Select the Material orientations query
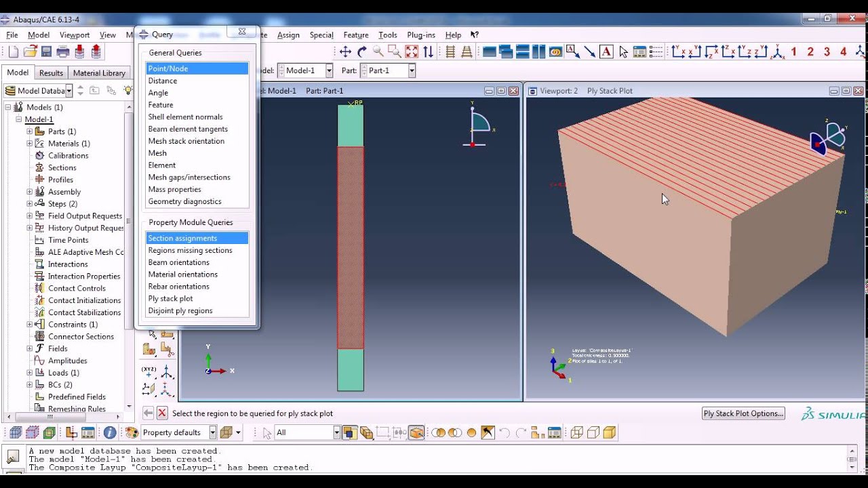 coord(197,274)
